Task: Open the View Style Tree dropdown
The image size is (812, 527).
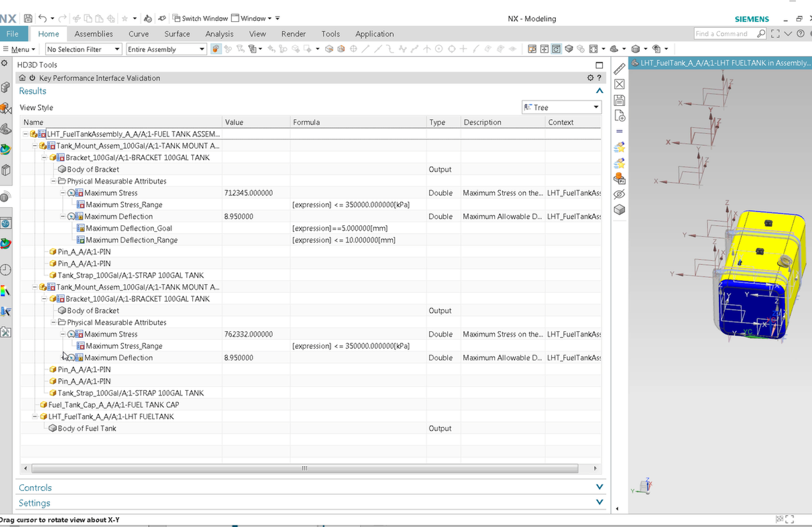Action: tap(561, 107)
